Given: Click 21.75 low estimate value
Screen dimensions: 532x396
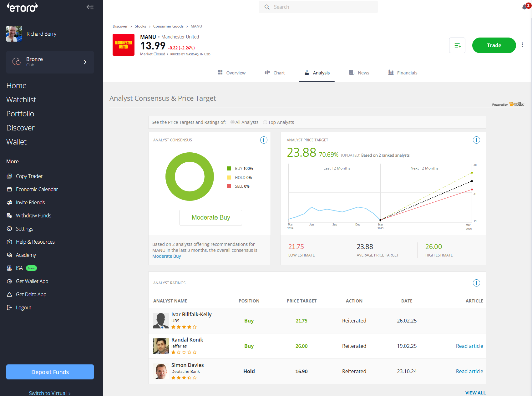Looking at the screenshot, I should (296, 247).
